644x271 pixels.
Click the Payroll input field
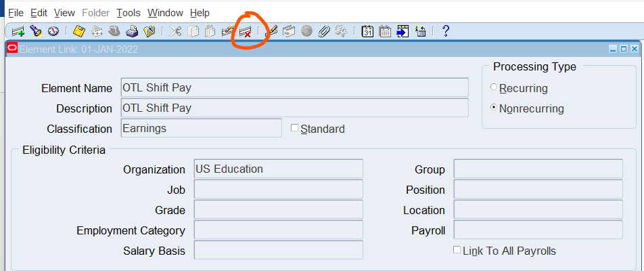tap(538, 230)
